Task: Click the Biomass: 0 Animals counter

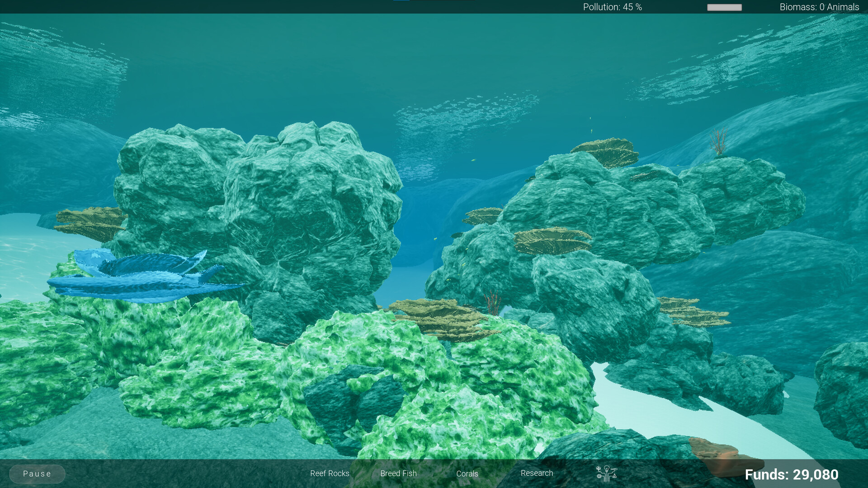Action: [x=819, y=7]
